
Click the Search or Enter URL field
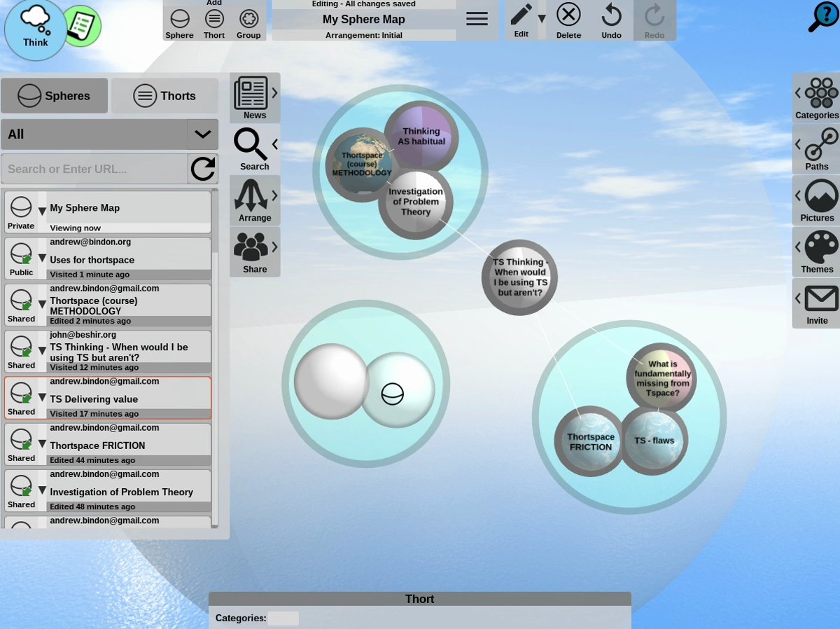pyautogui.click(x=94, y=169)
